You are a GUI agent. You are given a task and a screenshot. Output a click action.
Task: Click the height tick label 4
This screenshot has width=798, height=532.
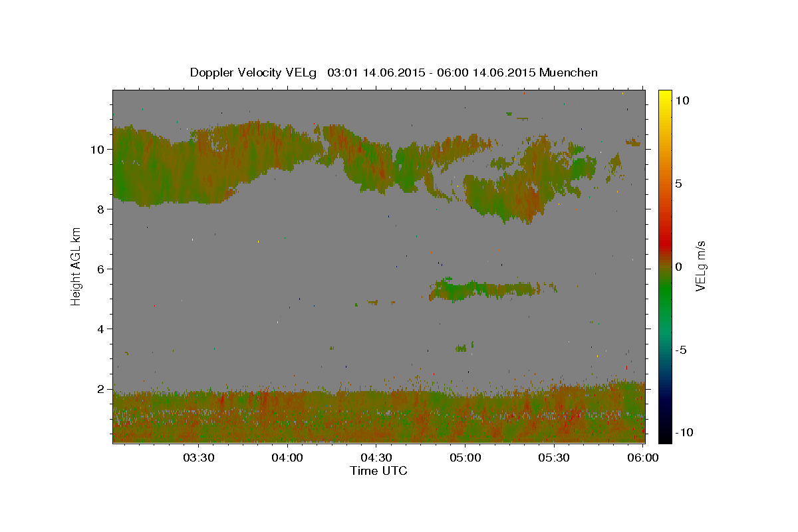coord(101,329)
